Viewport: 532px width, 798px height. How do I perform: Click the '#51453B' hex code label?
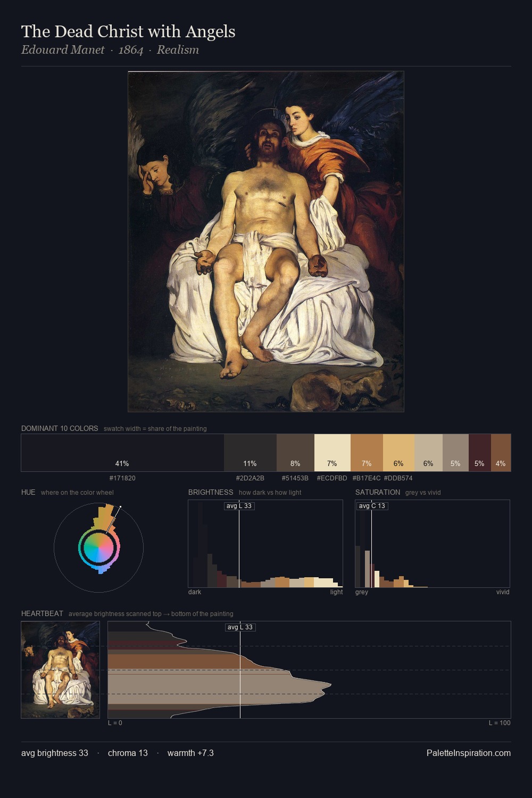295,478
